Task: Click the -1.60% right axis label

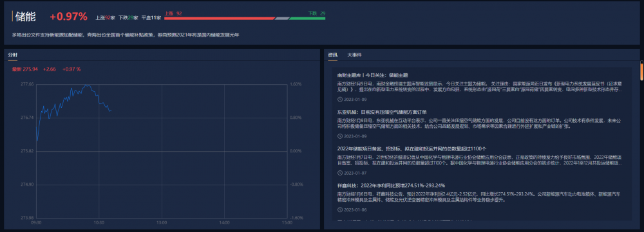Action: pyautogui.click(x=296, y=218)
